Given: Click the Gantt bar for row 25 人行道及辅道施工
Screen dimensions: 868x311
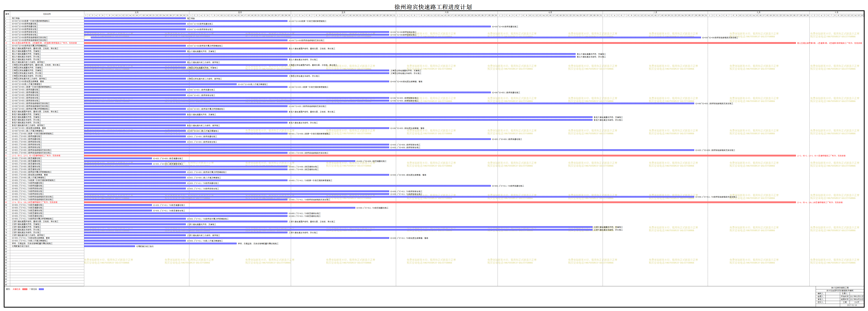Looking at the screenshot, I should click(x=160, y=84).
